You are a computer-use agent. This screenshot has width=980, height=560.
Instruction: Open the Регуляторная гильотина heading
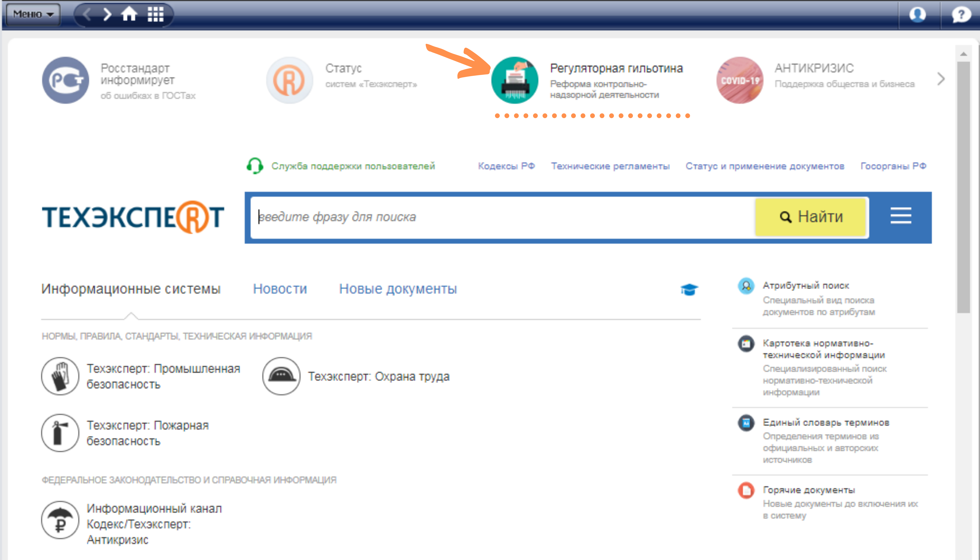[x=616, y=68]
